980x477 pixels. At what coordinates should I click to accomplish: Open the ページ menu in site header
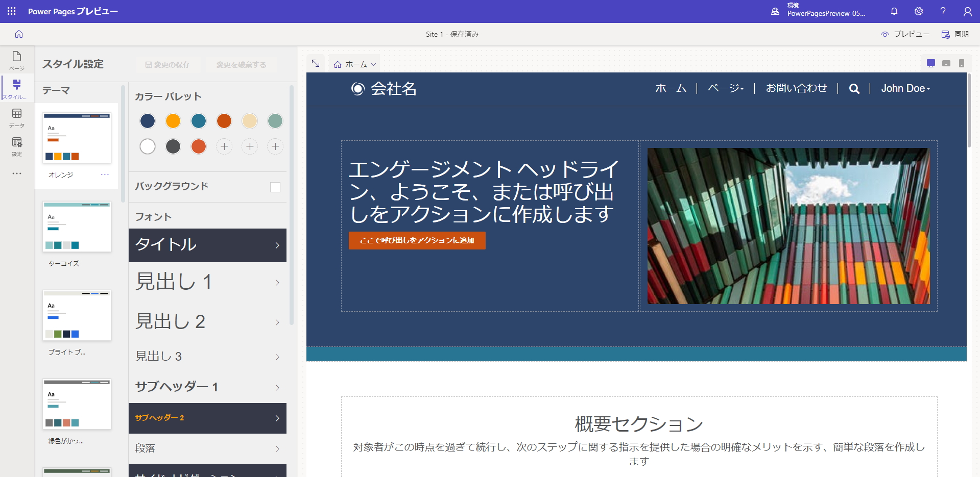[726, 88]
